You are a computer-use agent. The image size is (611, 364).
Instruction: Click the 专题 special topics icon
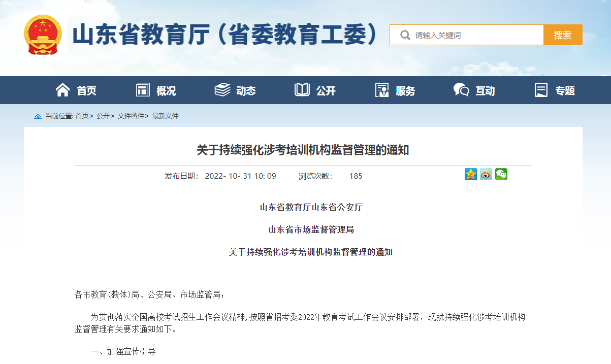[x=541, y=90]
